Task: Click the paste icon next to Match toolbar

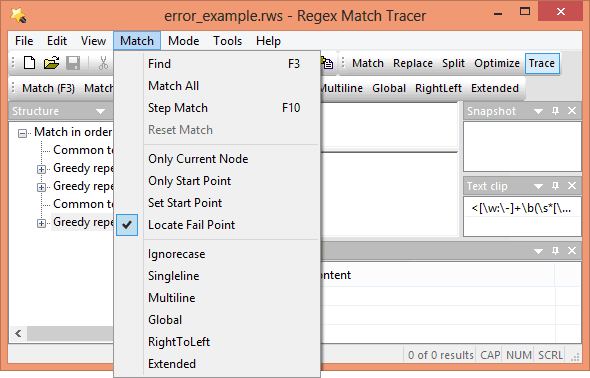Action: pos(327,63)
